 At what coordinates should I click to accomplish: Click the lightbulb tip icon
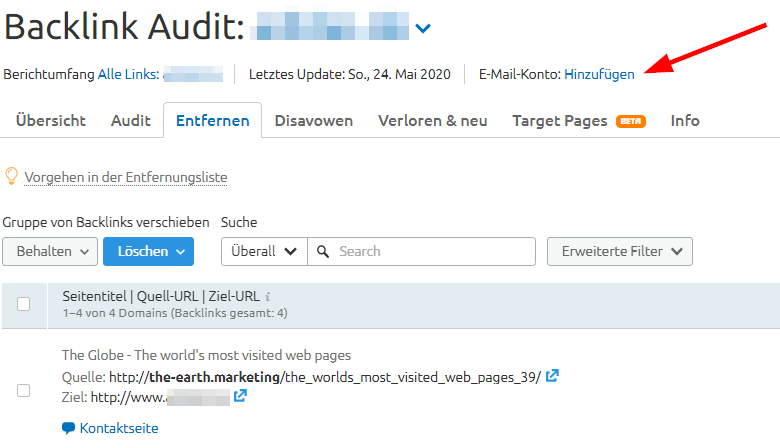[x=11, y=177]
